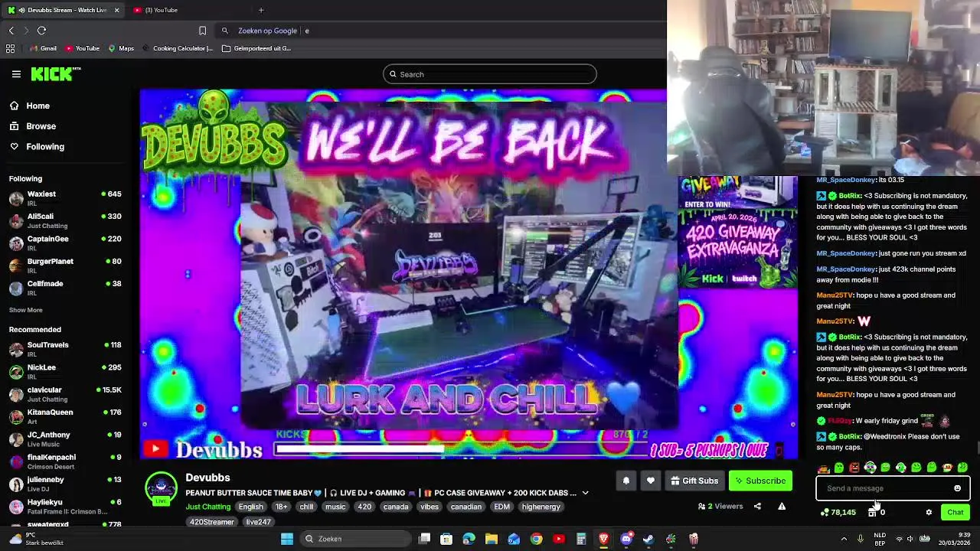Image resolution: width=980 pixels, height=551 pixels.
Task: Select the English tag
Action: tap(250, 507)
